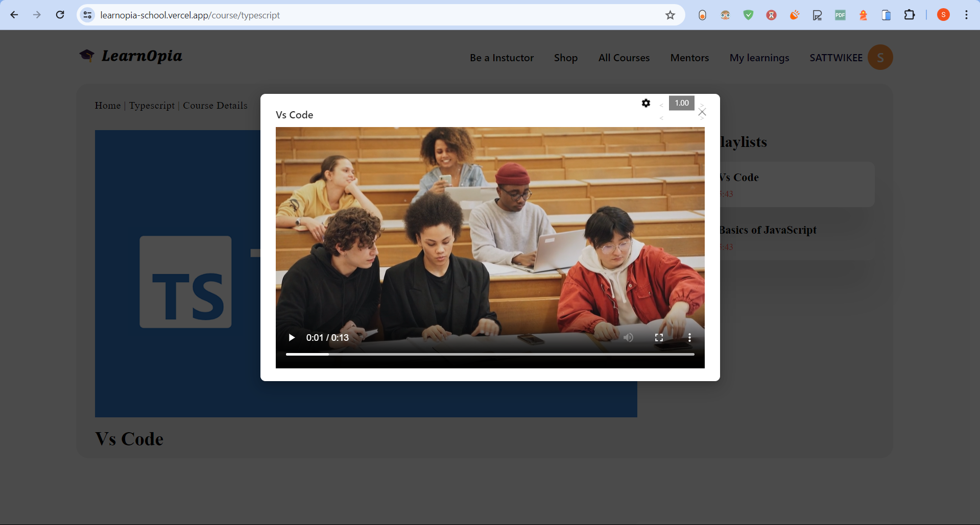
Task: Open the green PDF extension icon
Action: tap(841, 15)
